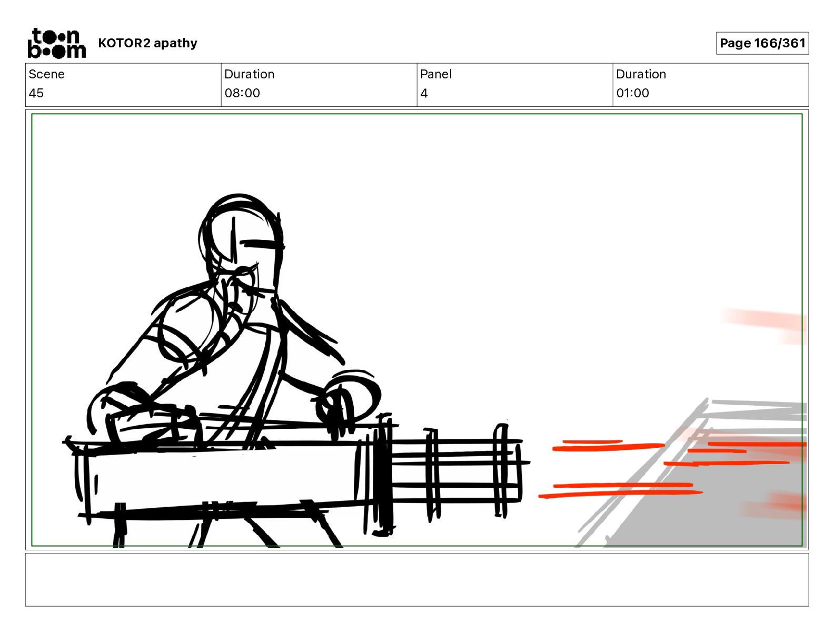Click the 'Scene' header label

coord(46,74)
